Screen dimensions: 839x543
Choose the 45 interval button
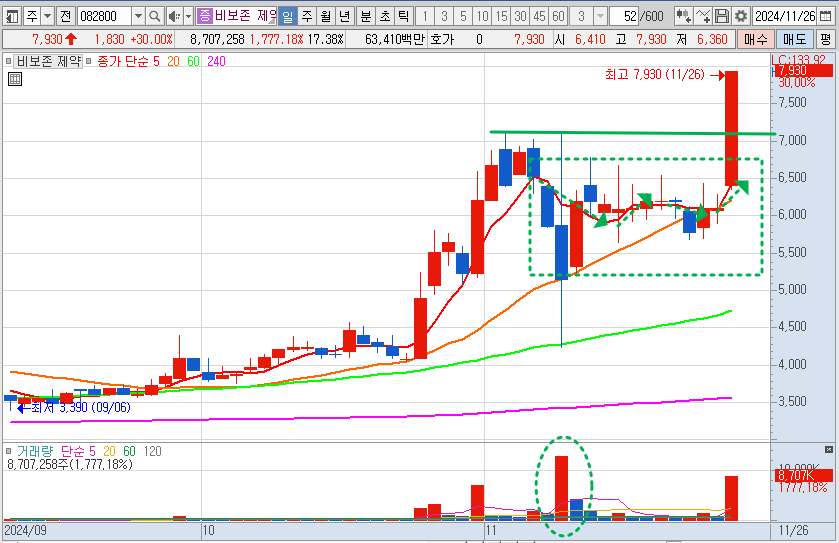point(539,17)
